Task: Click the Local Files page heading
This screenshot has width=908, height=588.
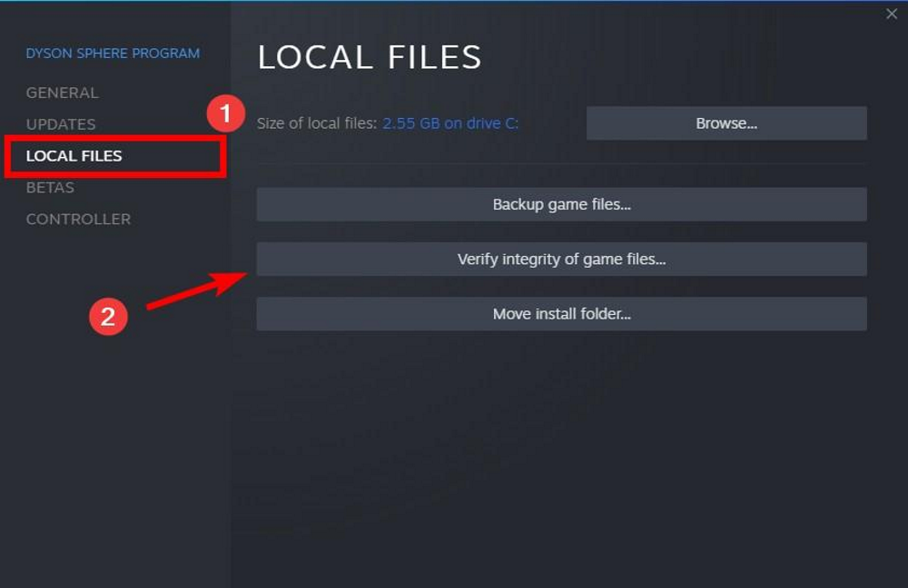Action: 370,57
